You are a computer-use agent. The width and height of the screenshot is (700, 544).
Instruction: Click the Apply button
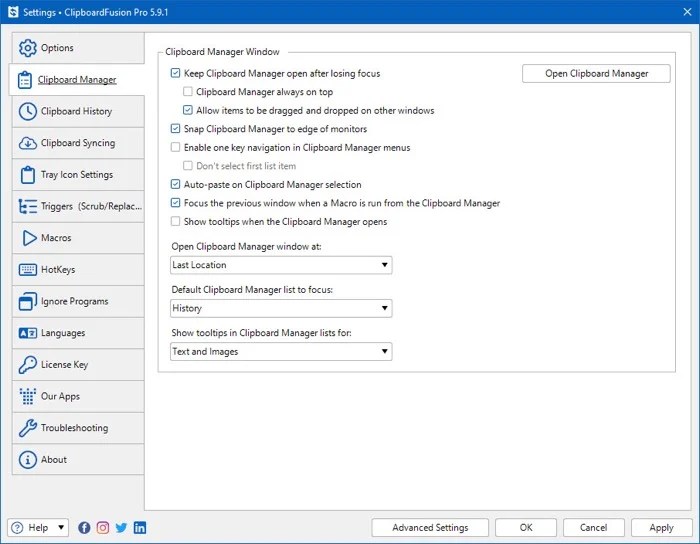(661, 527)
